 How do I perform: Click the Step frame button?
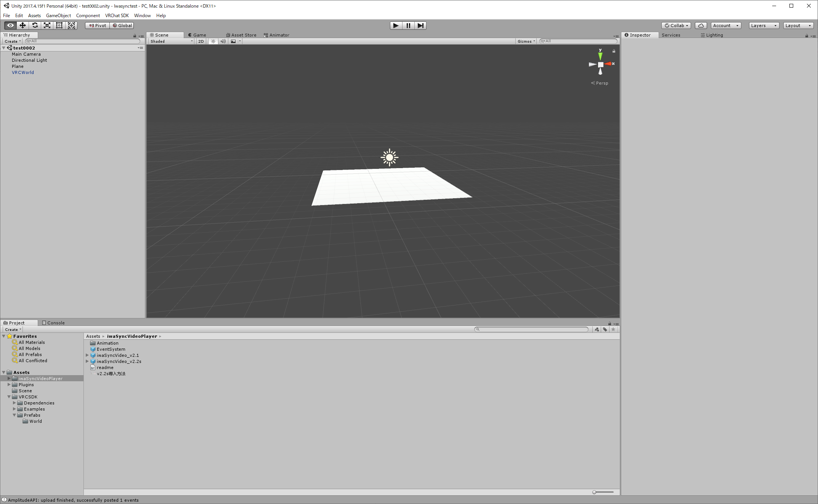tap(420, 26)
